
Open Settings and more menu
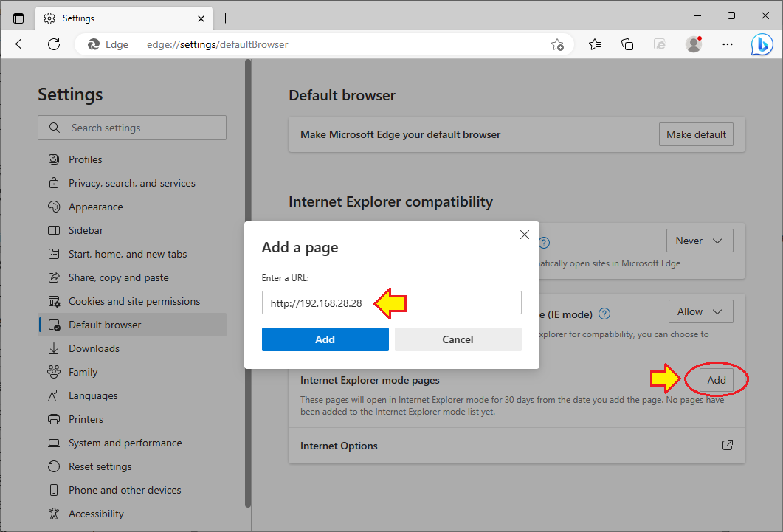[728, 44]
